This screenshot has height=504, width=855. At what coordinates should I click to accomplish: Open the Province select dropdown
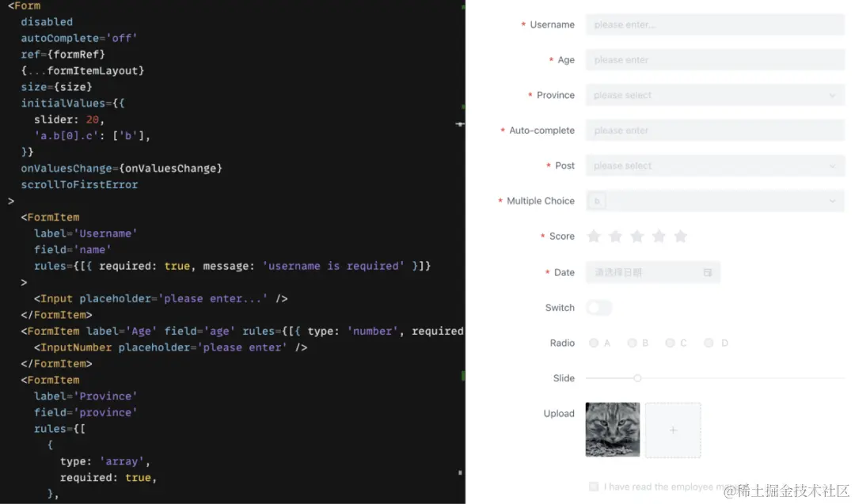tap(715, 96)
